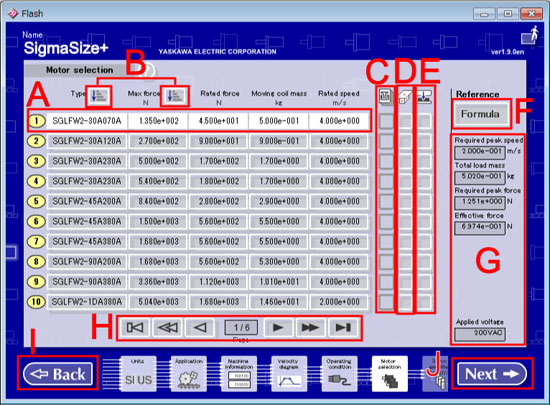Viewport: 550px width, 405px height.
Task: Check the spec-sheet box for SGLFW2-30A120A
Action: 386,141
